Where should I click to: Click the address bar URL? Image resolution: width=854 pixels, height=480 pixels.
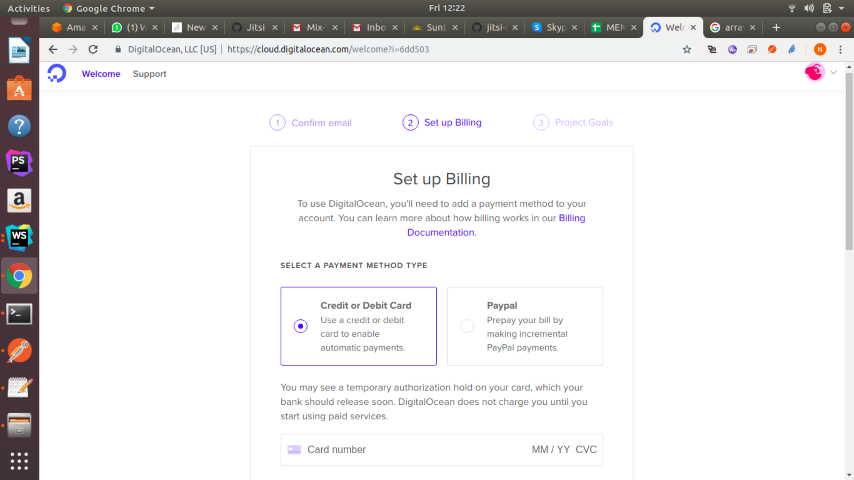click(328, 49)
